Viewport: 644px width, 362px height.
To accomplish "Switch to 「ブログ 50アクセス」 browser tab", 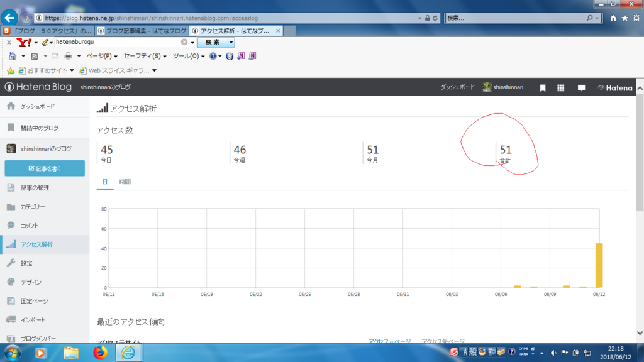I will [x=48, y=31].
